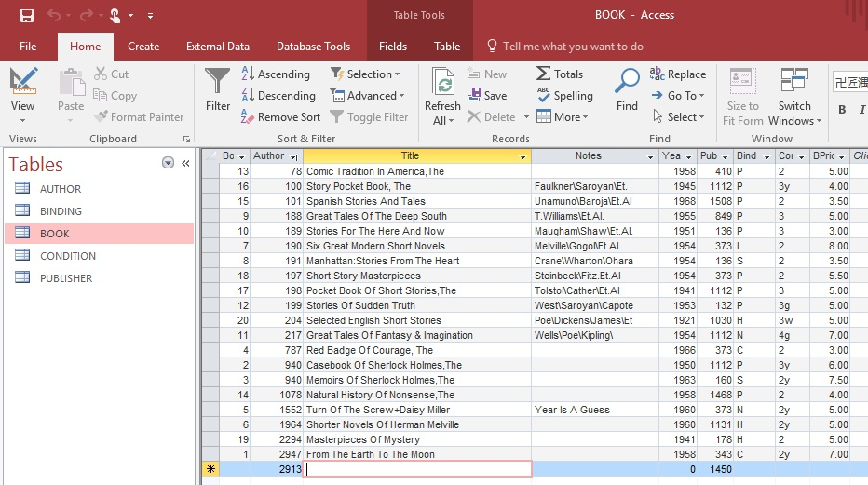Run Spelling check
Screen dimensions: 868x485
tap(564, 96)
